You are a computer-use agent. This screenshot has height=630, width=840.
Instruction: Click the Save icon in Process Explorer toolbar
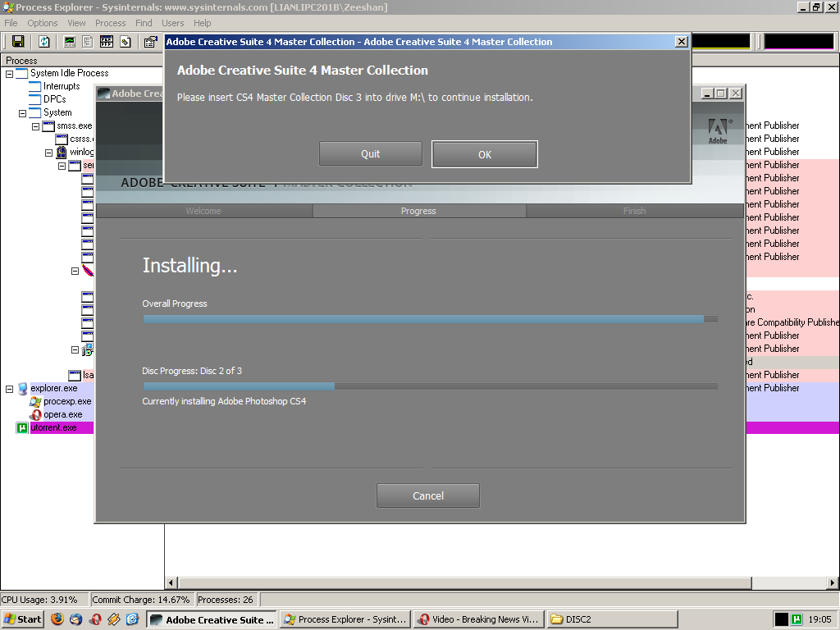pyautogui.click(x=18, y=42)
